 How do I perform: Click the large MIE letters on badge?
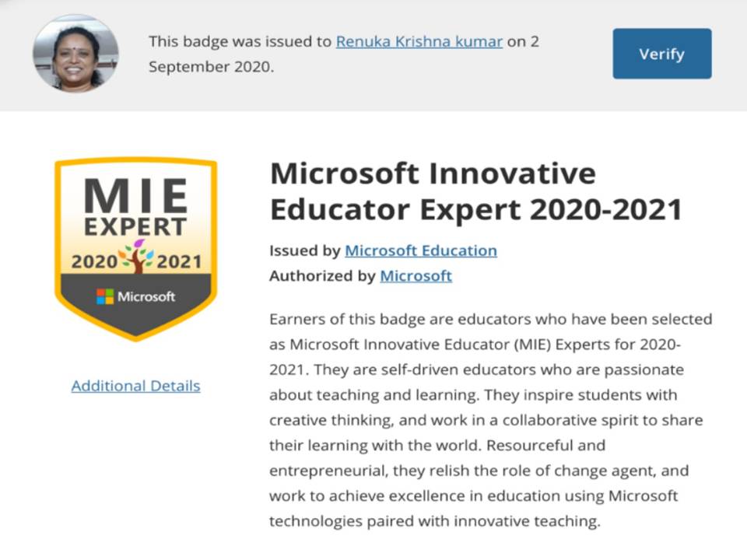[135, 196]
